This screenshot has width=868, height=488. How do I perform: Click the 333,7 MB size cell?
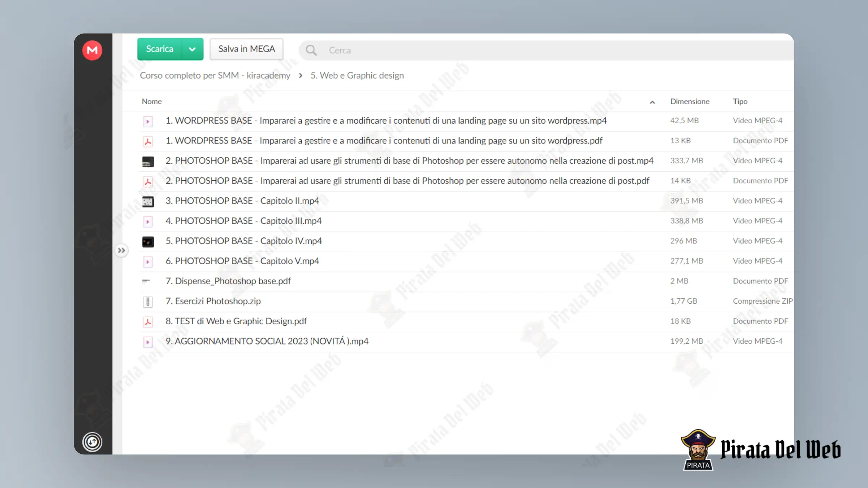click(x=686, y=160)
